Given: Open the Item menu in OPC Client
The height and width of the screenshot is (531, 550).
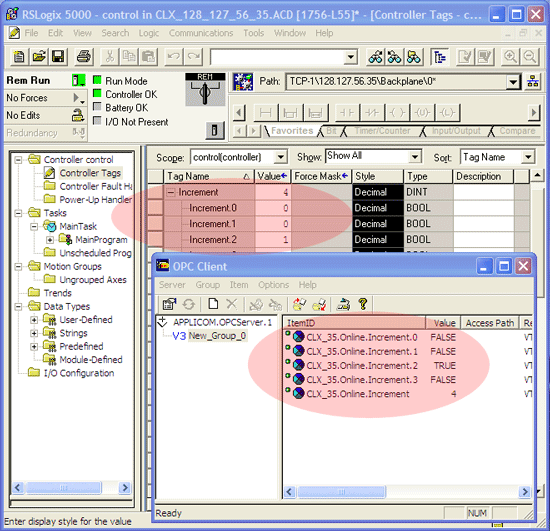Looking at the screenshot, I should coord(239,285).
